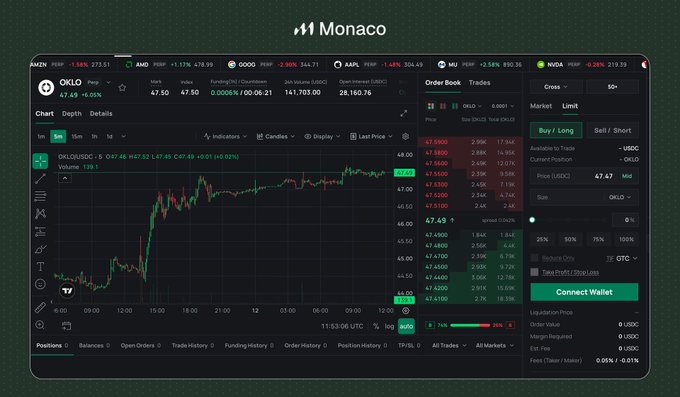Click the 47.5900 ask row
680x397 pixels.
(x=470, y=142)
